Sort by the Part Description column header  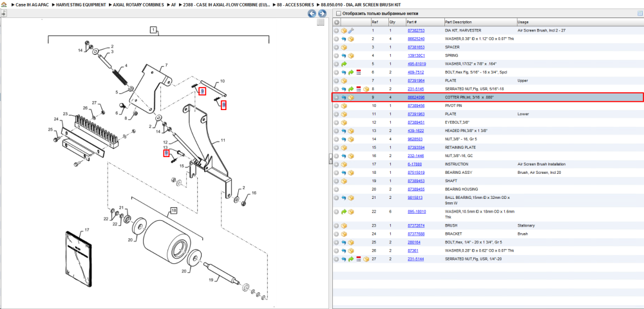pyautogui.click(x=480, y=22)
